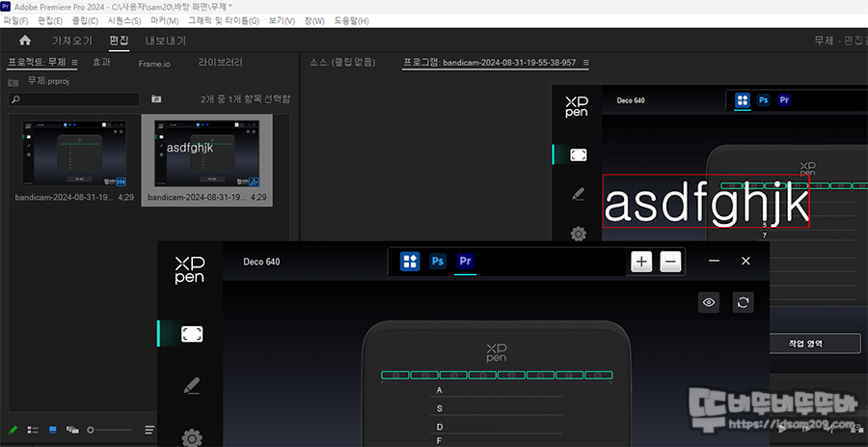Open the 편집(E) menu
The width and height of the screenshot is (868, 447).
point(50,21)
